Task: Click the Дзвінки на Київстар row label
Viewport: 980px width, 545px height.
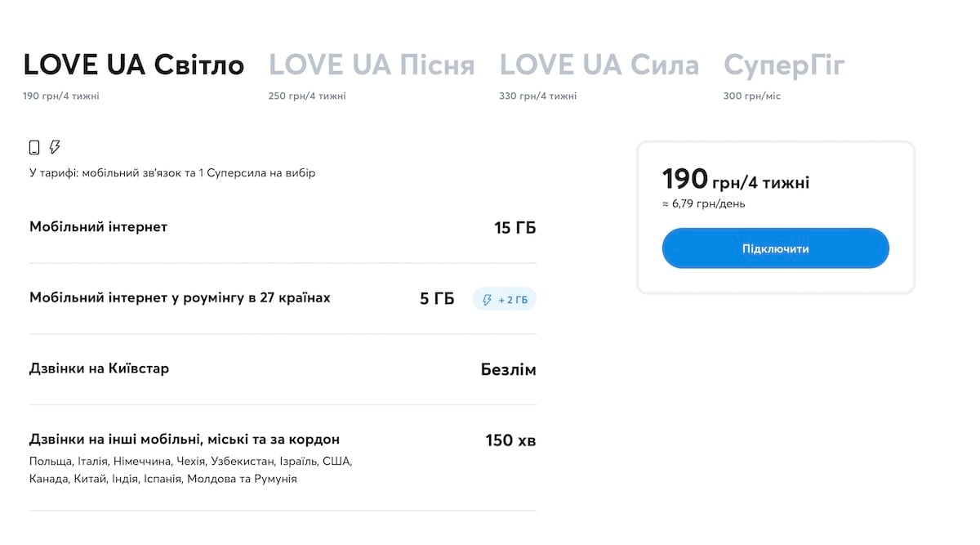Action: coord(99,369)
